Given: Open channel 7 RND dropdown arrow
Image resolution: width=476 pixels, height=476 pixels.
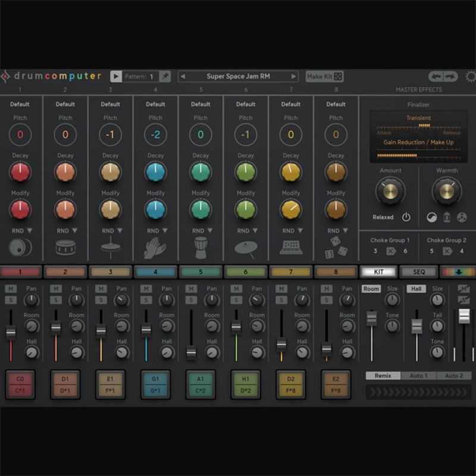Looking at the screenshot, I should [300, 230].
